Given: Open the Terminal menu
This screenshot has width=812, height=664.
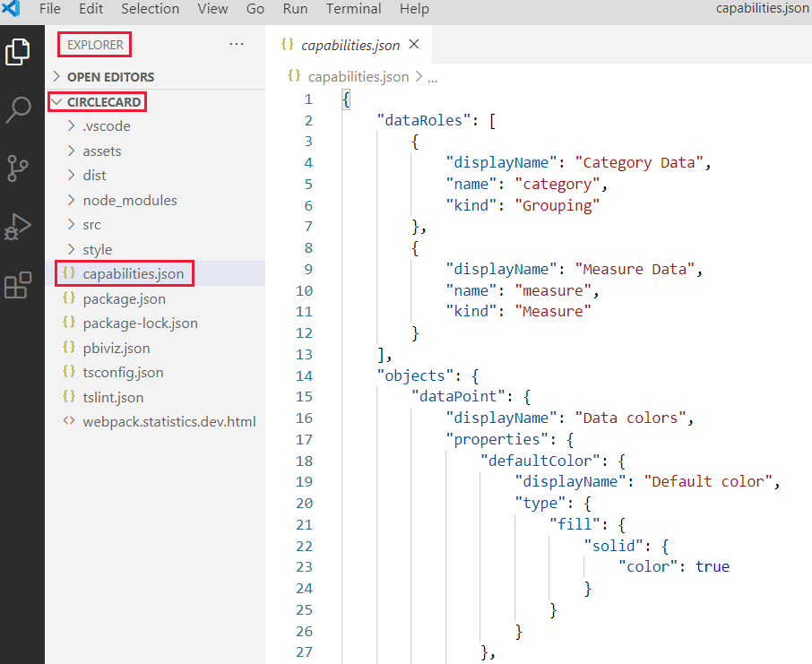Looking at the screenshot, I should (x=353, y=9).
